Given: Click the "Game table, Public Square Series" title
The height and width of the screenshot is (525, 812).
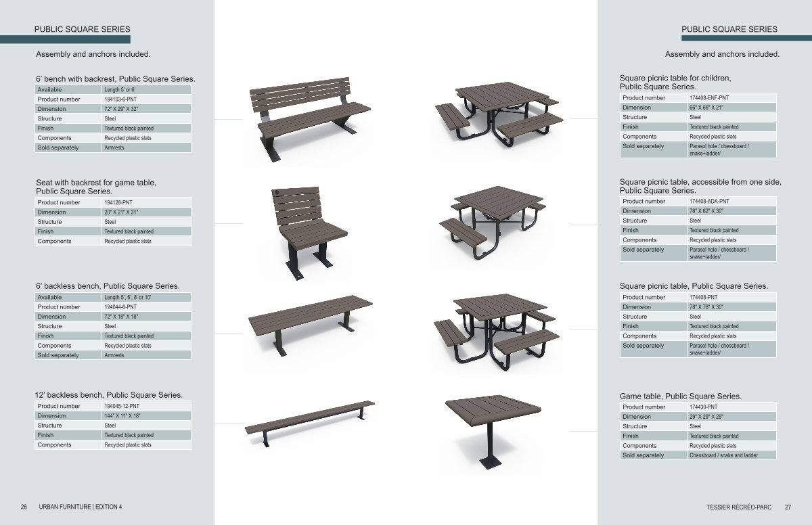Looking at the screenshot, I should point(680,396).
